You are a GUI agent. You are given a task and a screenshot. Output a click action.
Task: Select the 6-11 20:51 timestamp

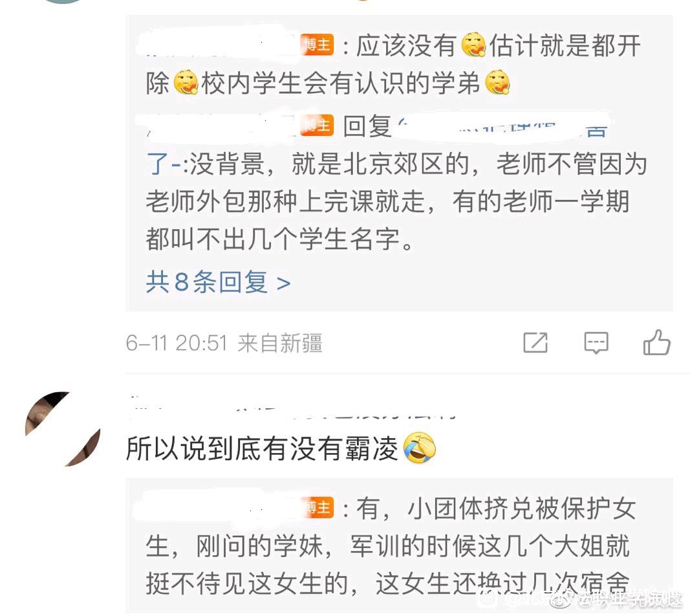[177, 343]
